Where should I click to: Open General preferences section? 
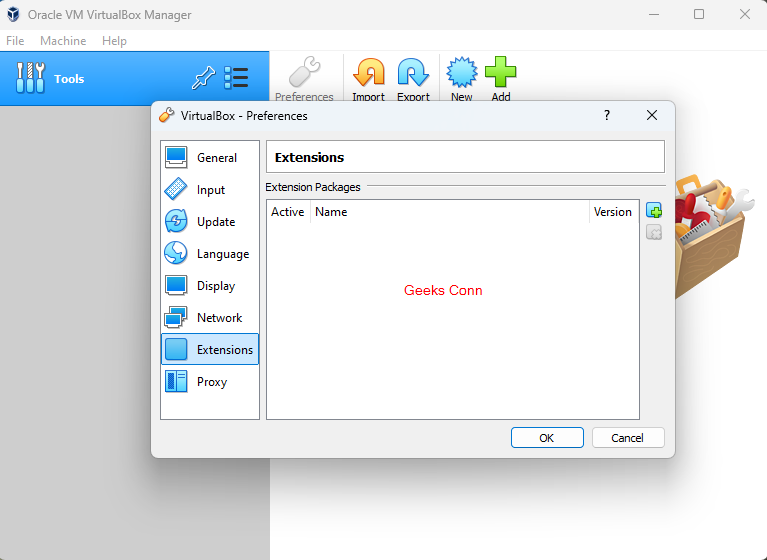210,157
